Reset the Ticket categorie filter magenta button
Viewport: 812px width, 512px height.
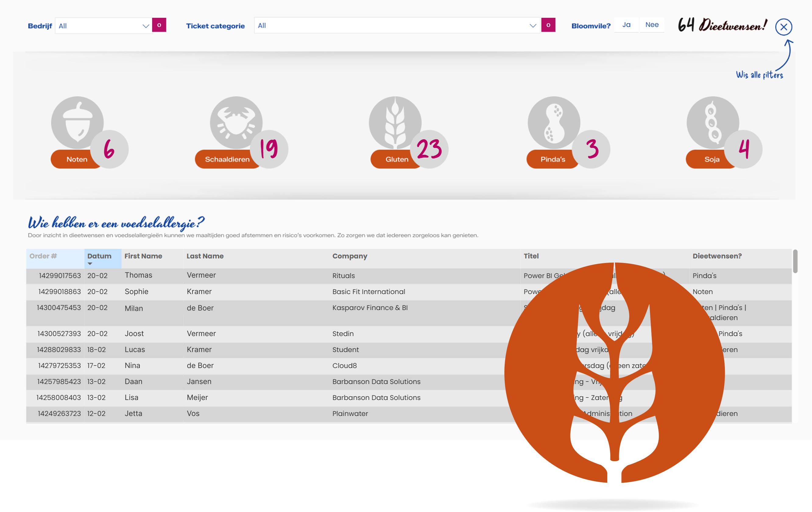tap(548, 25)
